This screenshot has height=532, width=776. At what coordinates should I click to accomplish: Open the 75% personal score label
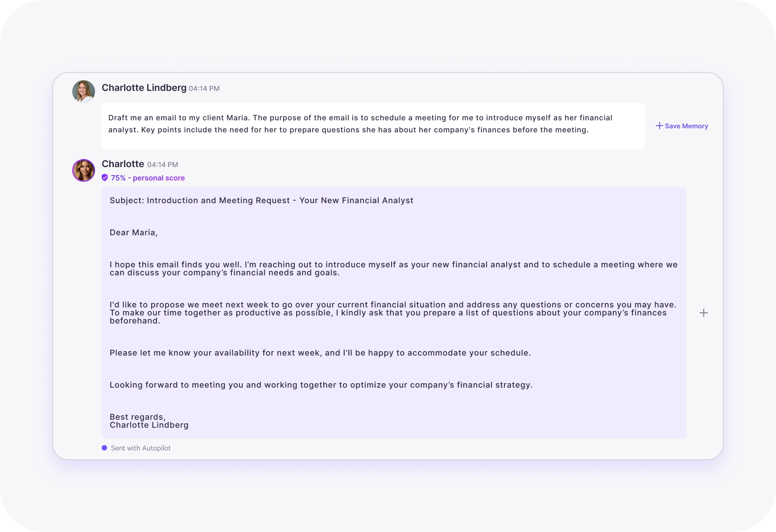tap(148, 178)
